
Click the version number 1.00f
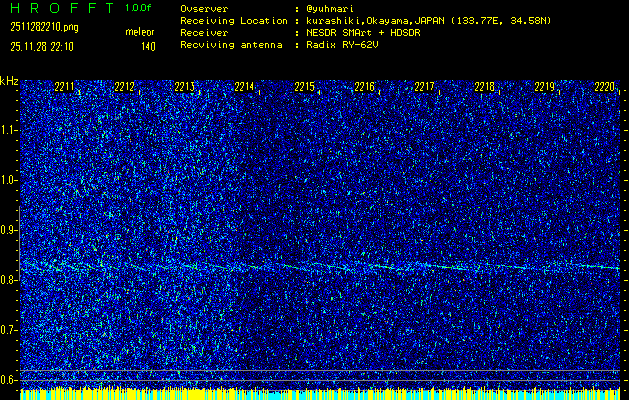[x=140, y=8]
